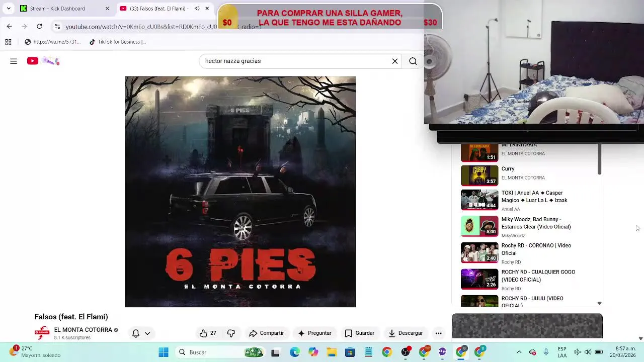This screenshot has width=644, height=362.
Task: Reload the page
Action: [x=39, y=26]
